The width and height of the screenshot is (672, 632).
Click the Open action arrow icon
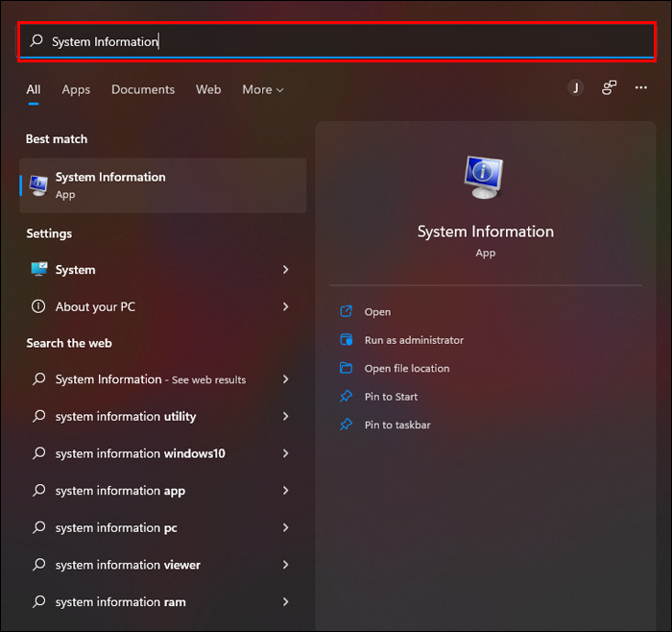click(x=346, y=311)
